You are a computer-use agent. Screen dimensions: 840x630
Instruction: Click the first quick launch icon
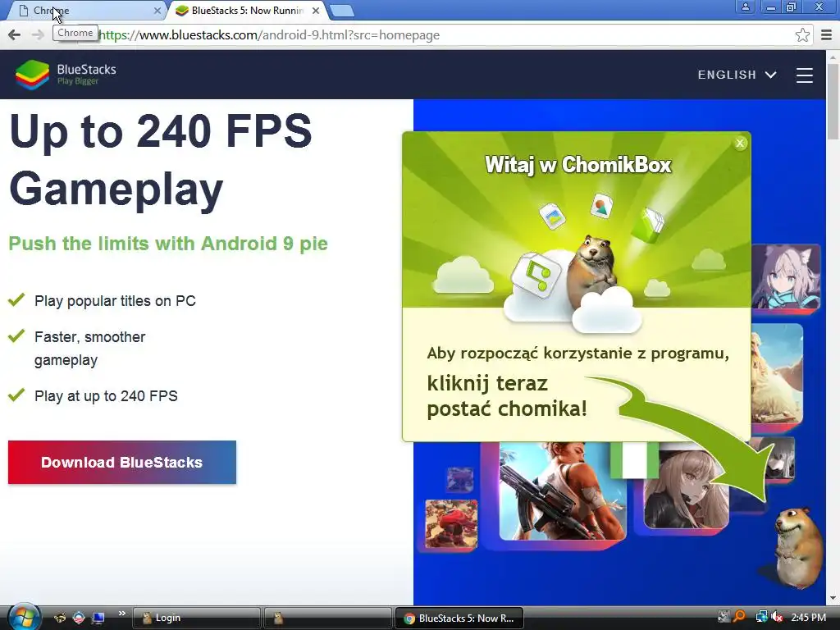[60, 618]
